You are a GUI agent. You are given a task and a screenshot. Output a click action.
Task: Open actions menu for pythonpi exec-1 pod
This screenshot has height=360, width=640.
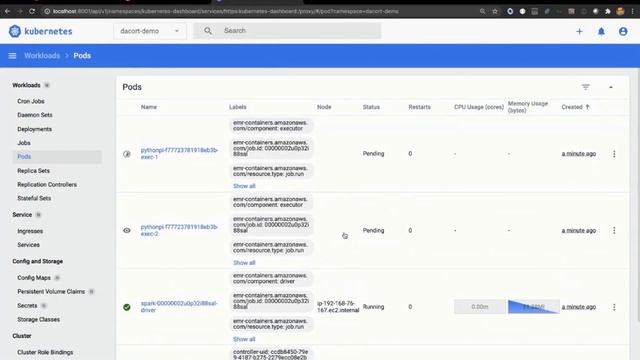tap(614, 154)
